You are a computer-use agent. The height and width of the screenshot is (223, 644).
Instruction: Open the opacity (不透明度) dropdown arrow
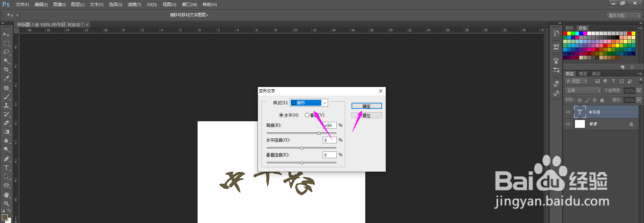[x=639, y=91]
